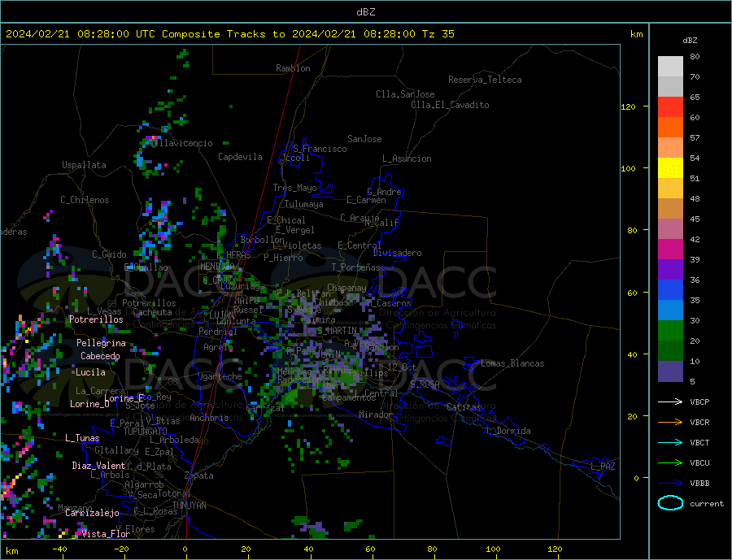Click the dBZ title at the top

click(x=365, y=12)
